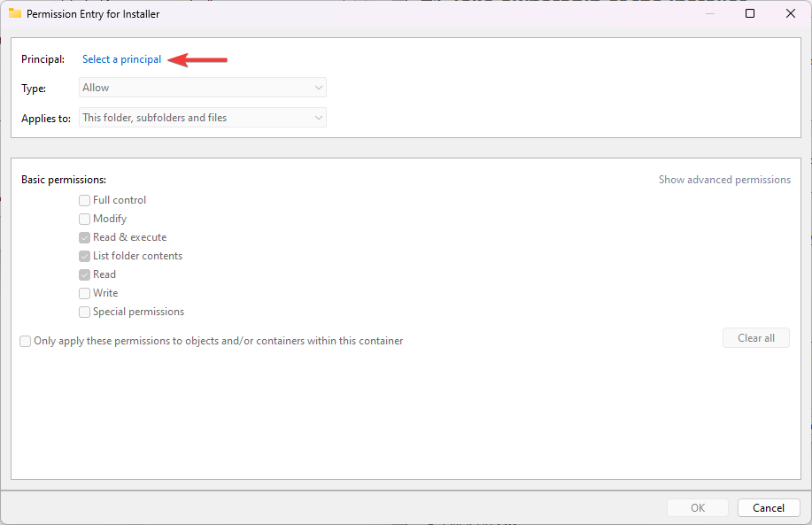Toggle the Read permission checkbox

coord(84,275)
